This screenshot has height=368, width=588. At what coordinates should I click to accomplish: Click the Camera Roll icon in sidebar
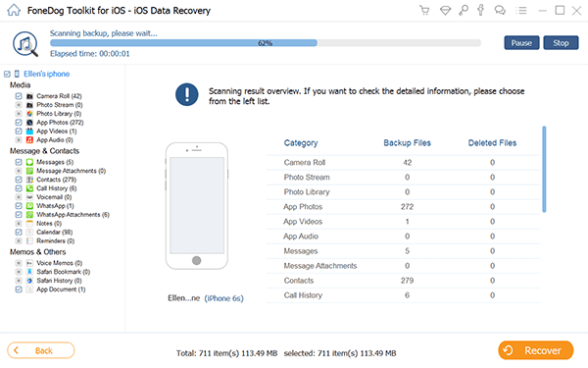29,96
